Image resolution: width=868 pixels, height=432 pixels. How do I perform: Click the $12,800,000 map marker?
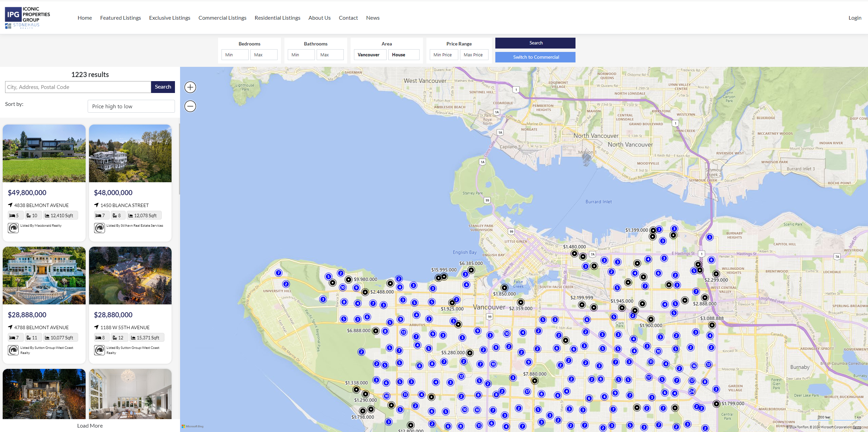pyautogui.click(x=411, y=425)
